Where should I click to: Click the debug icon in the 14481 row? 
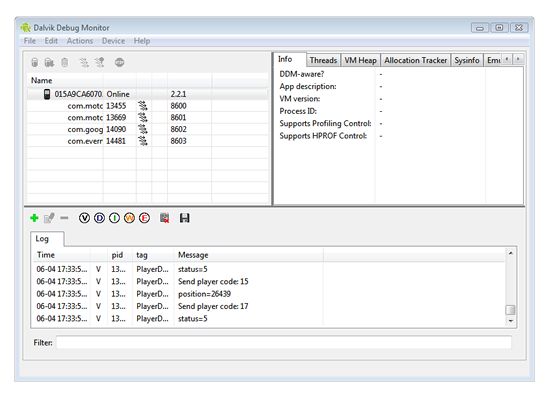(x=143, y=141)
